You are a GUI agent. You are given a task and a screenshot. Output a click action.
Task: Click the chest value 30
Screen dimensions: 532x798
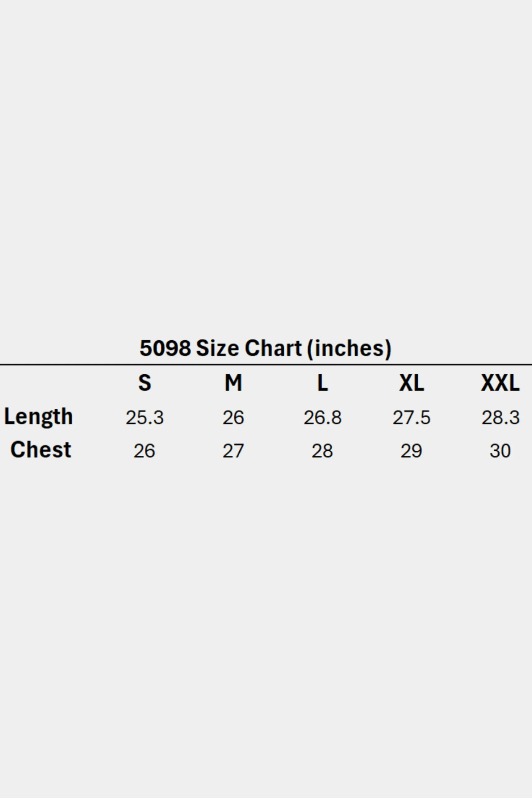pyautogui.click(x=500, y=451)
